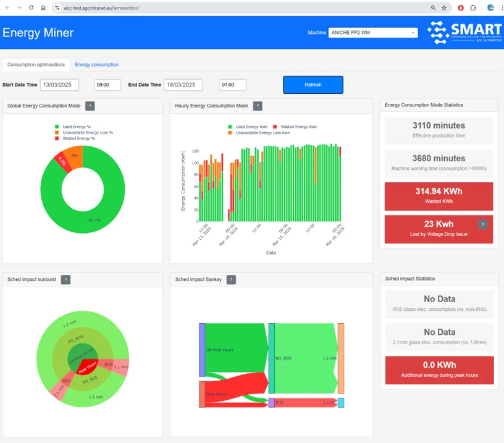Image resolution: width=504 pixels, height=443 pixels.
Task: Click the NO_IRIS node in Sankey
Action: point(272,358)
